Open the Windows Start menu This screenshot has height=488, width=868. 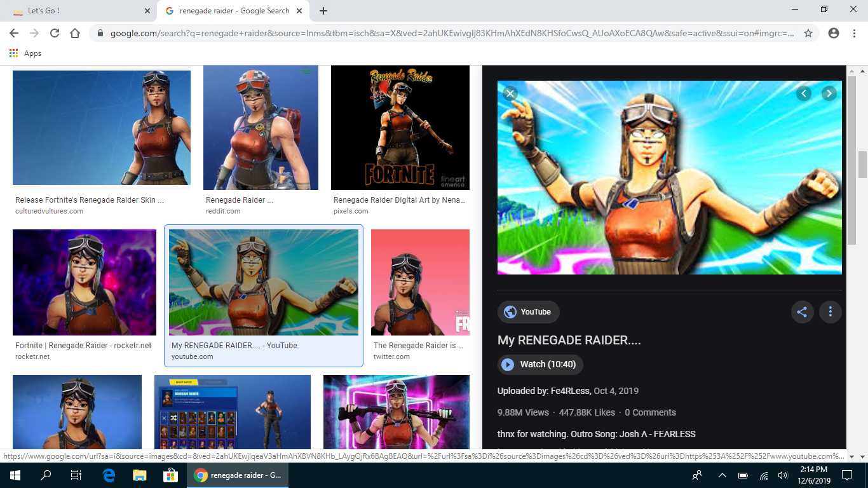click(15, 475)
